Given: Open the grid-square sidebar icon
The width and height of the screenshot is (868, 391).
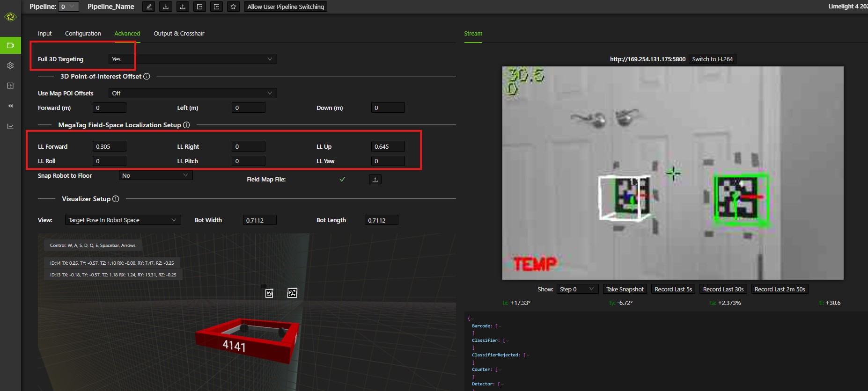Looking at the screenshot, I should 10,86.
